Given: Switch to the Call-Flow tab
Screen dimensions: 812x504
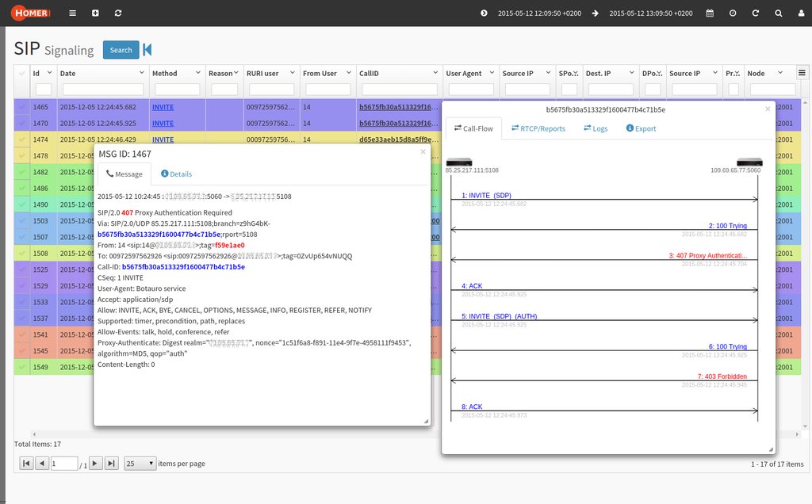Looking at the screenshot, I should (473, 128).
